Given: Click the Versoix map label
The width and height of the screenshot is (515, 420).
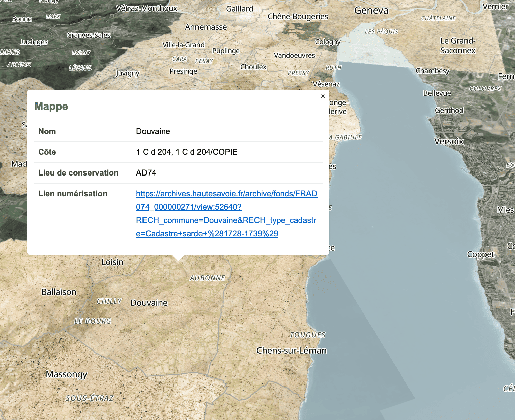Looking at the screenshot, I should pyautogui.click(x=449, y=141).
